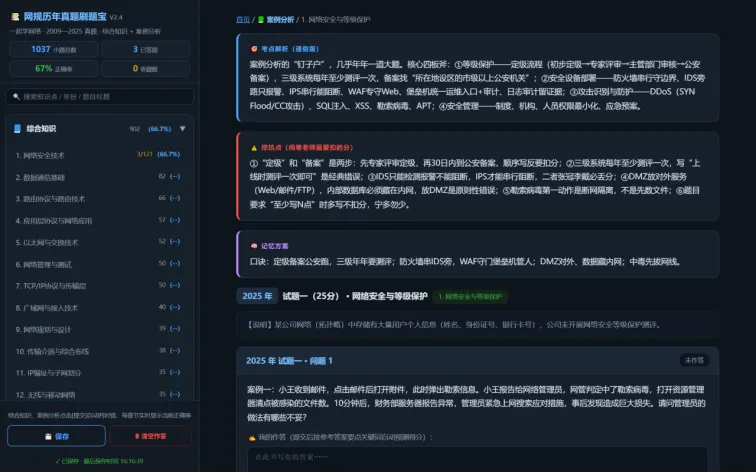The width and height of the screenshot is (756, 473).
Task: Click the 挖坑点 heading text
Action: 307,148
